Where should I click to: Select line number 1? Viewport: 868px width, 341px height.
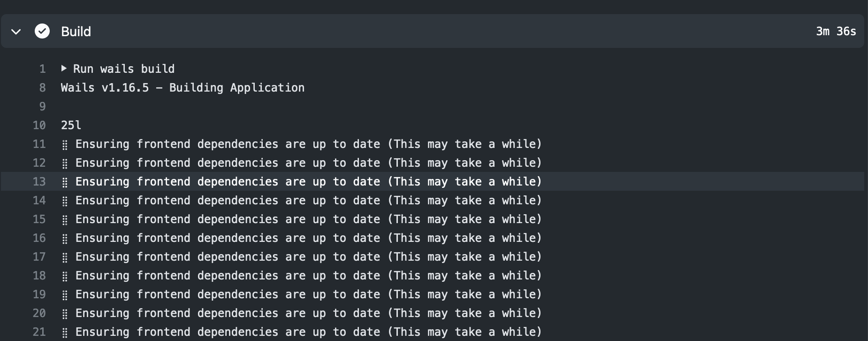(42, 69)
